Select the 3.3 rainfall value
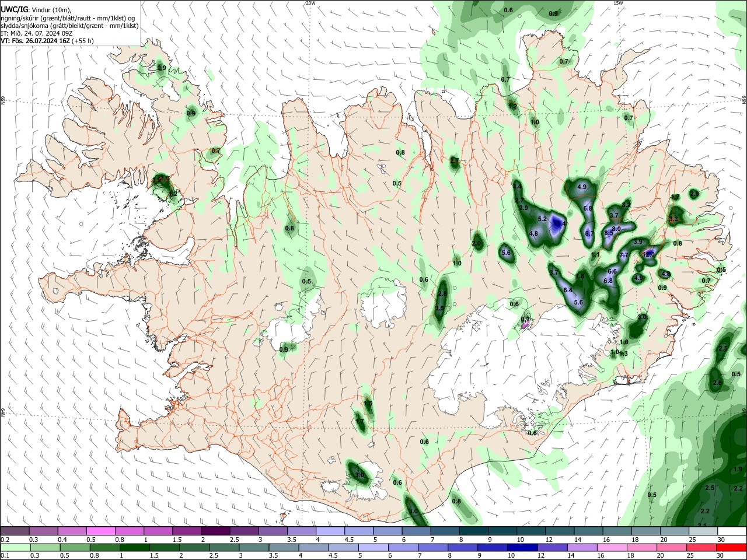The height and width of the screenshot is (560, 747). coord(673,219)
